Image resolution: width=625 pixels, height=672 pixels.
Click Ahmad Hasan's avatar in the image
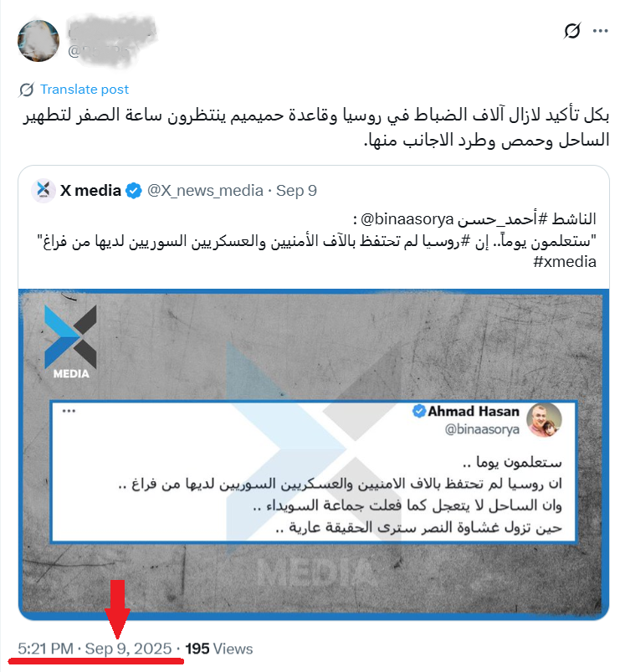pos(544,420)
